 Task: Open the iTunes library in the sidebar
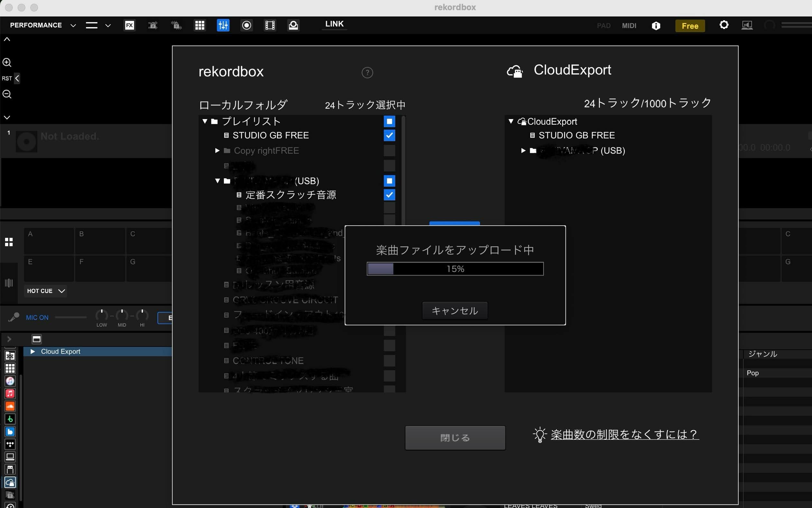click(x=10, y=381)
